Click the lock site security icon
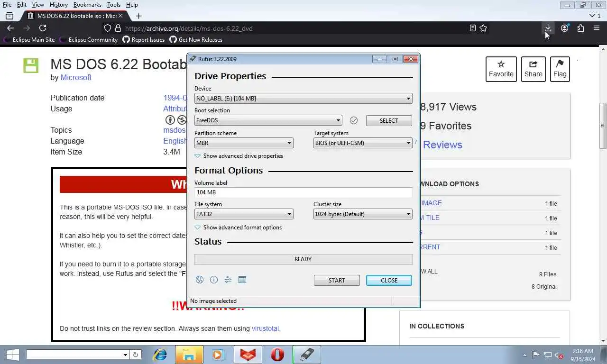The image size is (607, 364). coord(119,28)
